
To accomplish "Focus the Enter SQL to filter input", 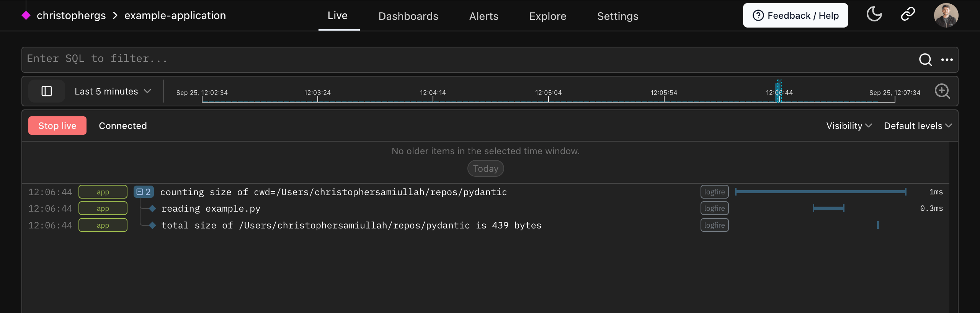I will click(459, 59).
